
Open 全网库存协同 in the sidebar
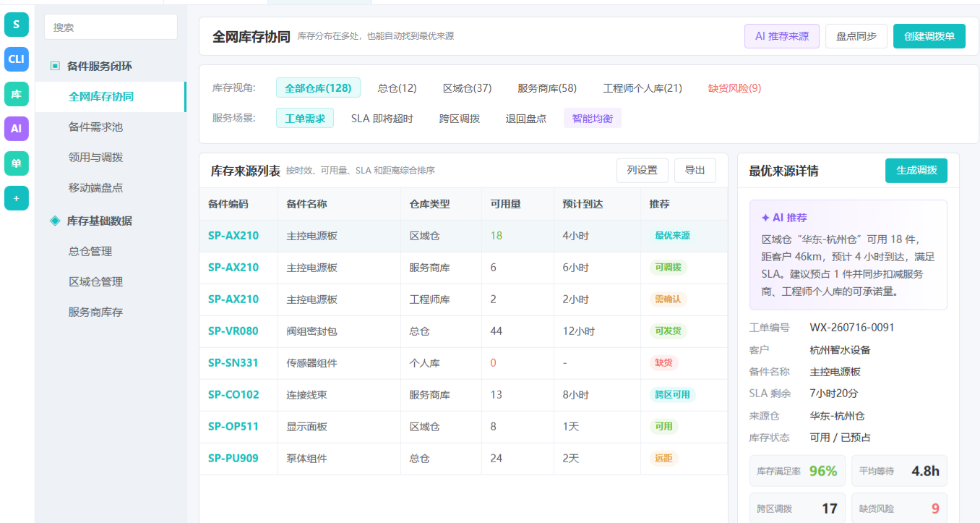click(x=111, y=96)
